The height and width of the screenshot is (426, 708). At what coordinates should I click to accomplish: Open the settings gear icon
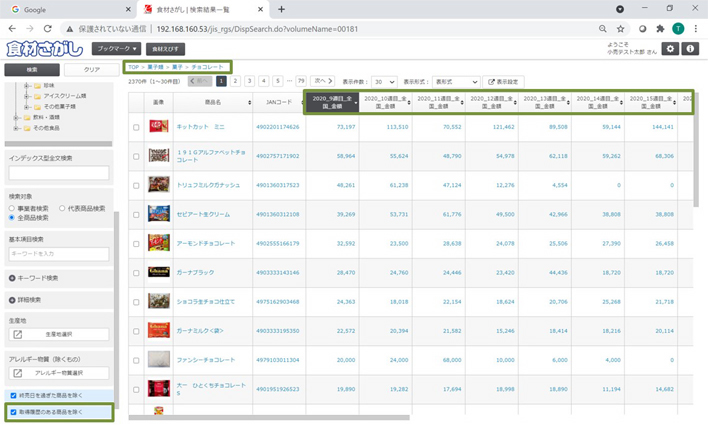click(670, 49)
